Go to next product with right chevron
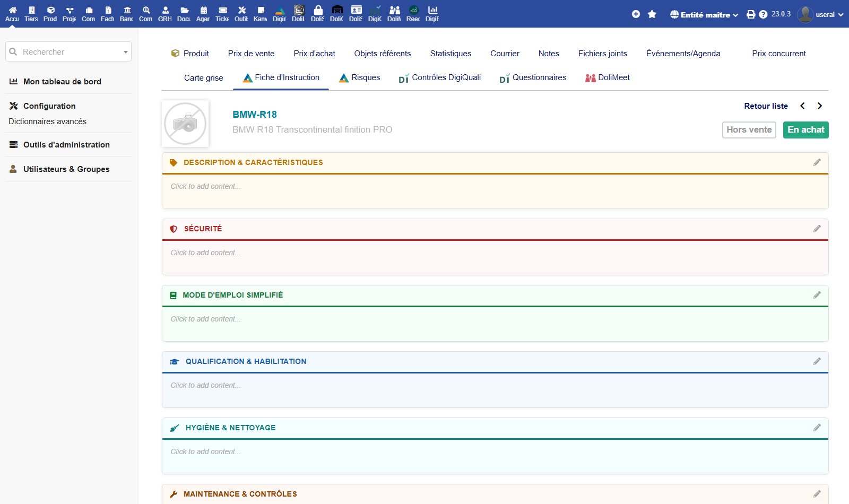Screen dimensions: 849x504 pyautogui.click(x=820, y=106)
